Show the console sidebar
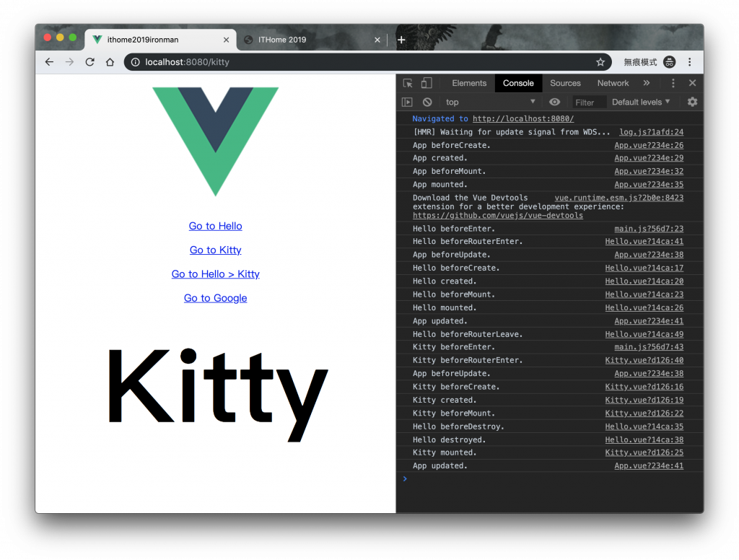This screenshot has width=739, height=560. [x=407, y=102]
